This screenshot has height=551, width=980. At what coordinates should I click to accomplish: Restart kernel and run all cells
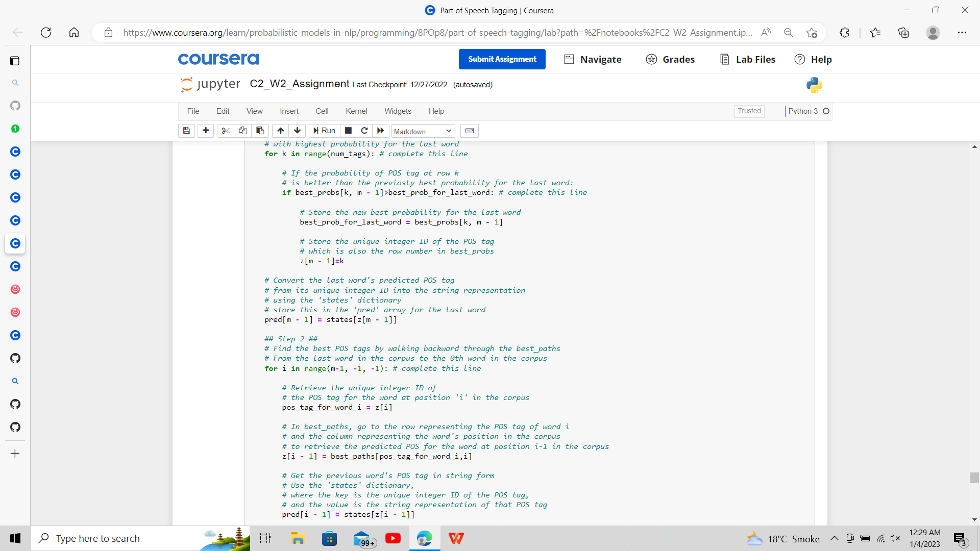point(380,131)
